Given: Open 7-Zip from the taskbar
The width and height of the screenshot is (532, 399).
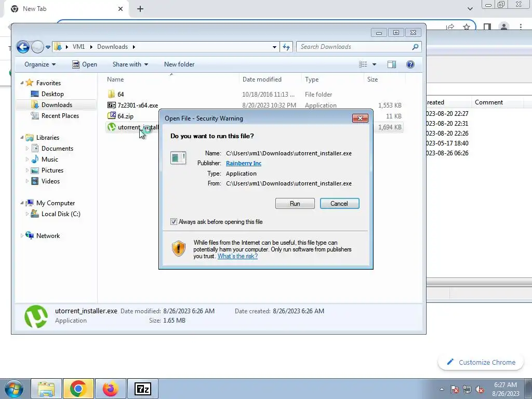Looking at the screenshot, I should pos(142,389).
